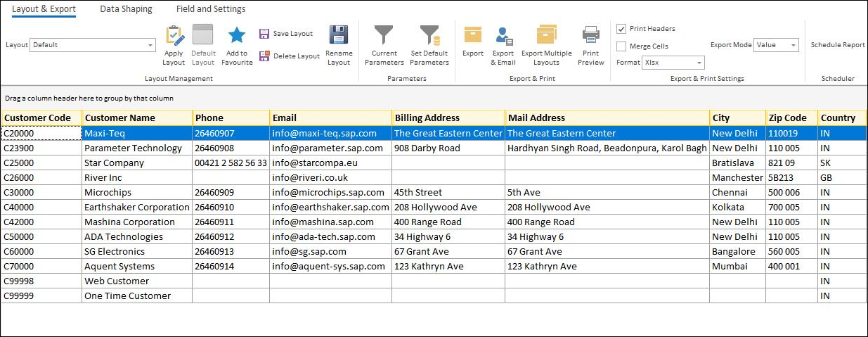Click the Set Default Parameters icon
This screenshot has height=337, width=868.
429,35
